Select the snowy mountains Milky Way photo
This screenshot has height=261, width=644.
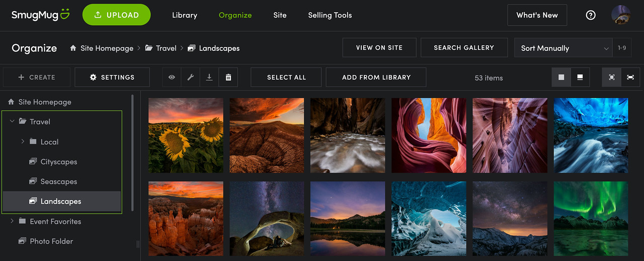point(510,219)
